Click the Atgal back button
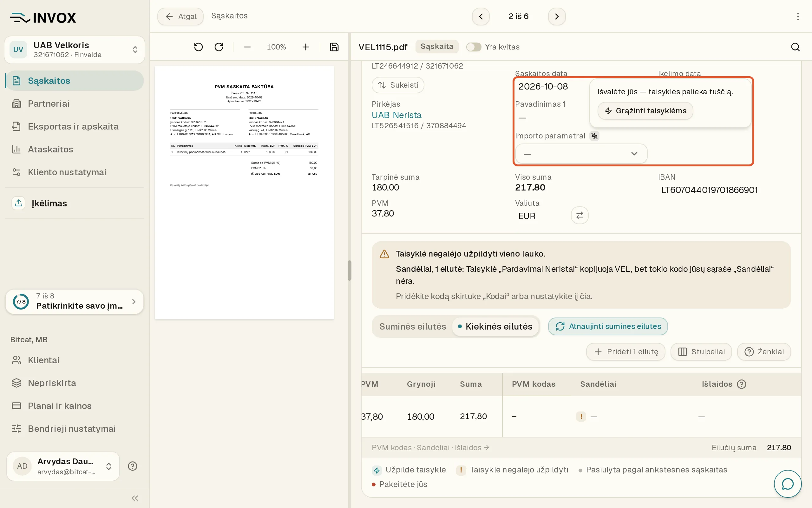Image resolution: width=812 pixels, height=508 pixels. click(x=180, y=16)
